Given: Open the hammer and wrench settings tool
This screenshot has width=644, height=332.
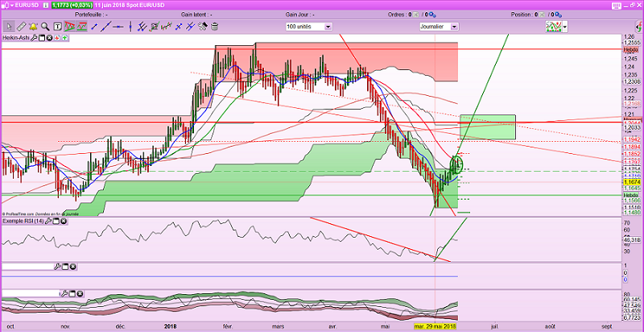Looking at the screenshot, I should point(203,27).
